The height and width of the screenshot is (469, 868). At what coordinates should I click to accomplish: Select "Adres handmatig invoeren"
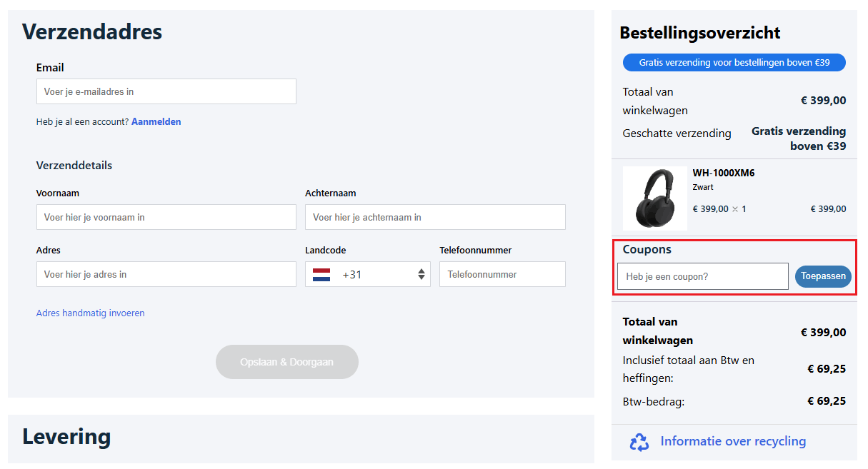click(90, 313)
